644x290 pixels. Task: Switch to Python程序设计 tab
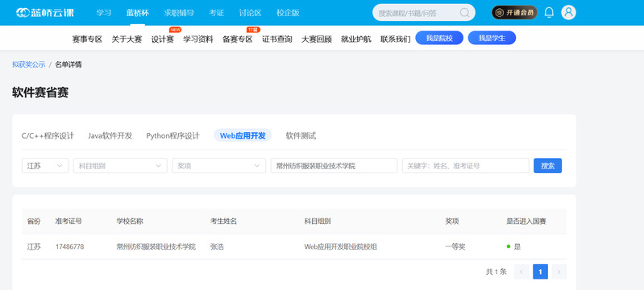pos(173,135)
